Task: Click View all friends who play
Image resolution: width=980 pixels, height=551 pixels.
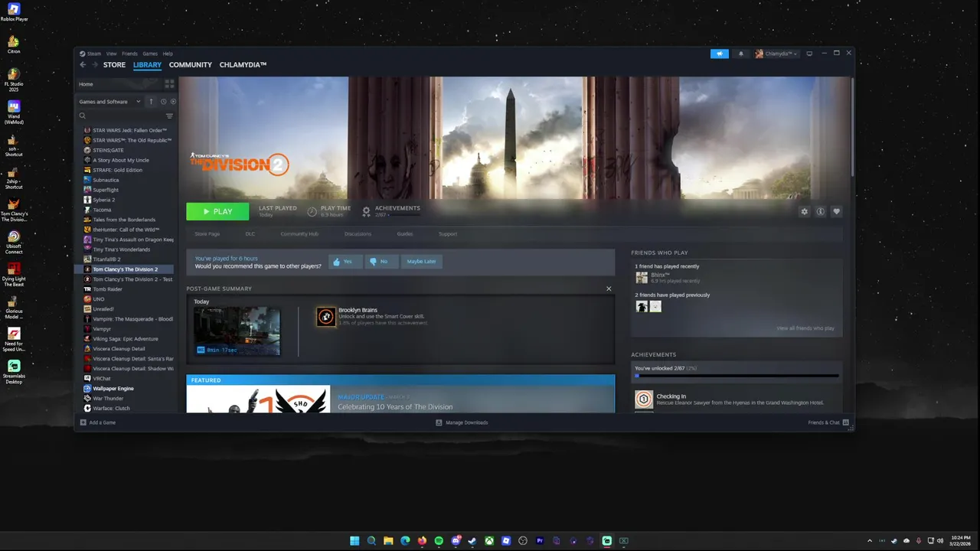Action: (805, 328)
